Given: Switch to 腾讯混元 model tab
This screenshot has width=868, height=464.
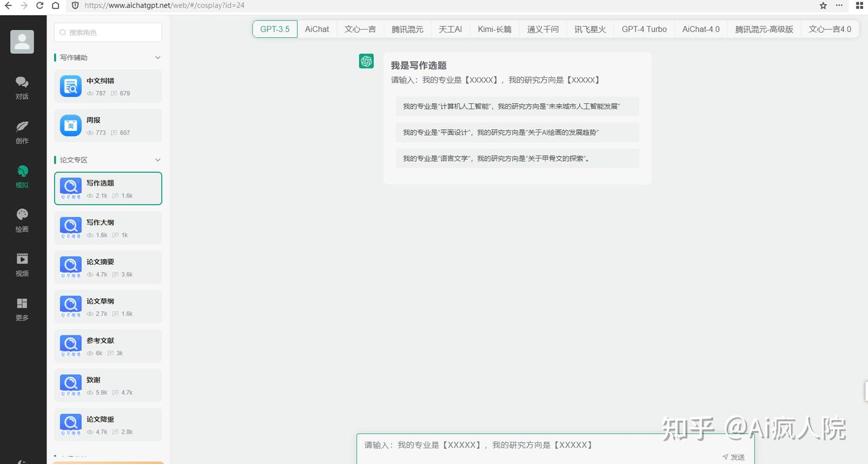Looking at the screenshot, I should click(407, 29).
